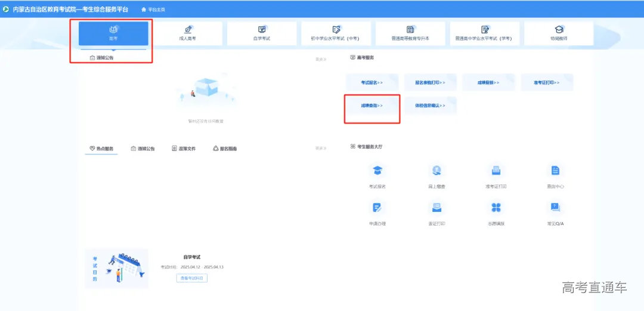644x311 pixels.
Task: Click the 申请办理 edit form icon
Action: click(x=377, y=207)
